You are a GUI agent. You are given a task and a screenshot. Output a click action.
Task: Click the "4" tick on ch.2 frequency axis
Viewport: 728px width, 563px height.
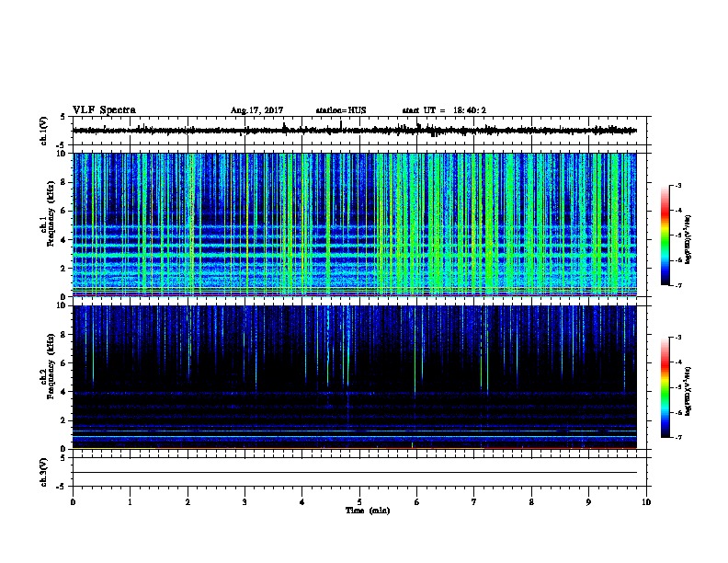(x=64, y=392)
